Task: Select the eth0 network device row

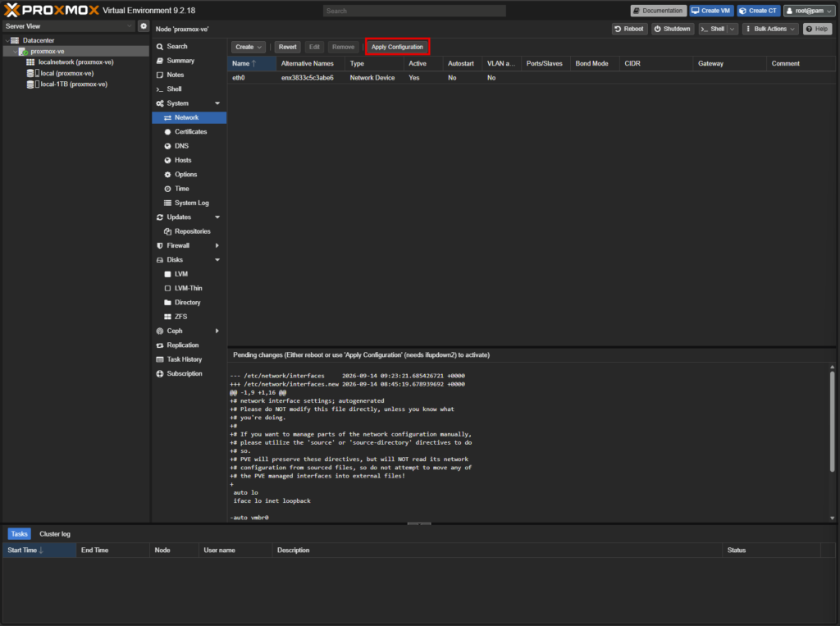Action: 532,78
